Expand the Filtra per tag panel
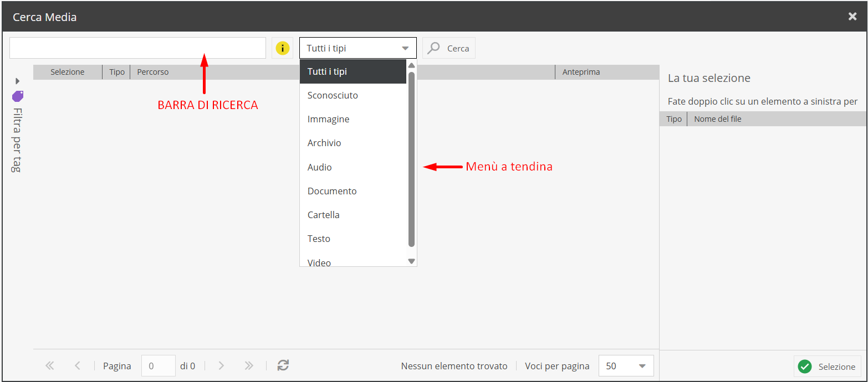This screenshot has width=868, height=382. point(18,81)
